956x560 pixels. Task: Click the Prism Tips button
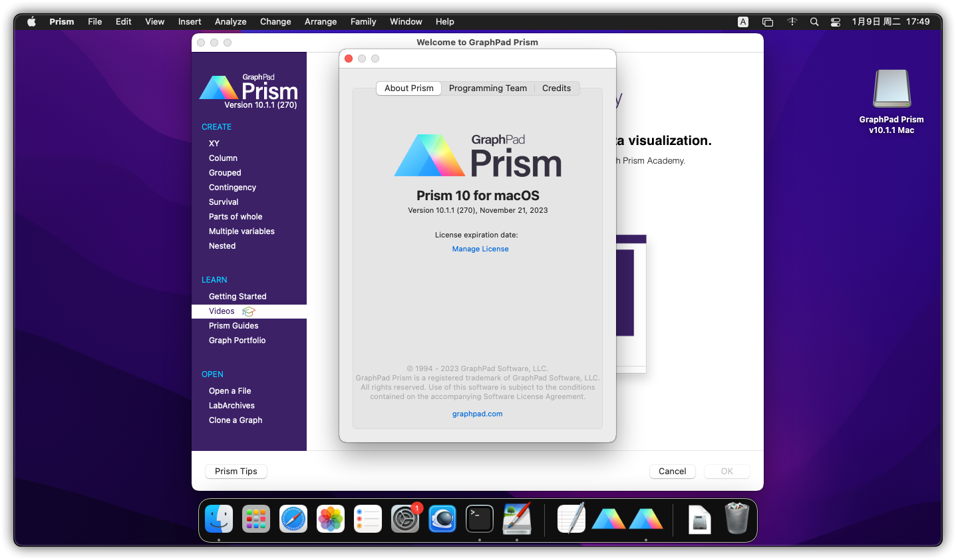tap(236, 472)
